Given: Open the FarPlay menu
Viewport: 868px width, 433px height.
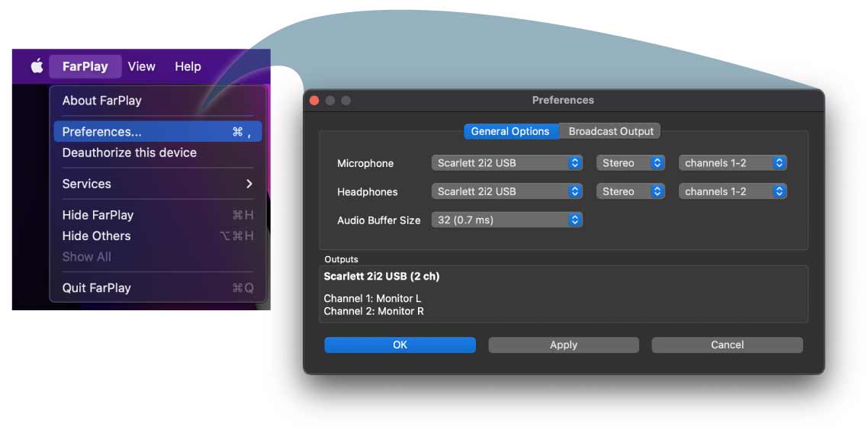Looking at the screenshot, I should coord(85,66).
